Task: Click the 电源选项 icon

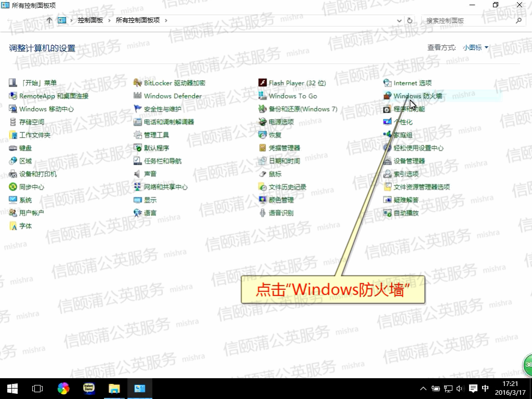Action: 262,122
